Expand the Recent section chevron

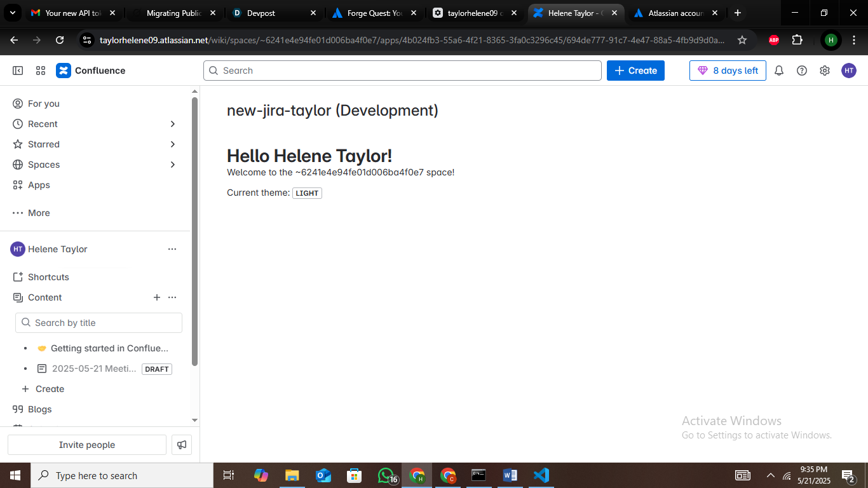173,124
